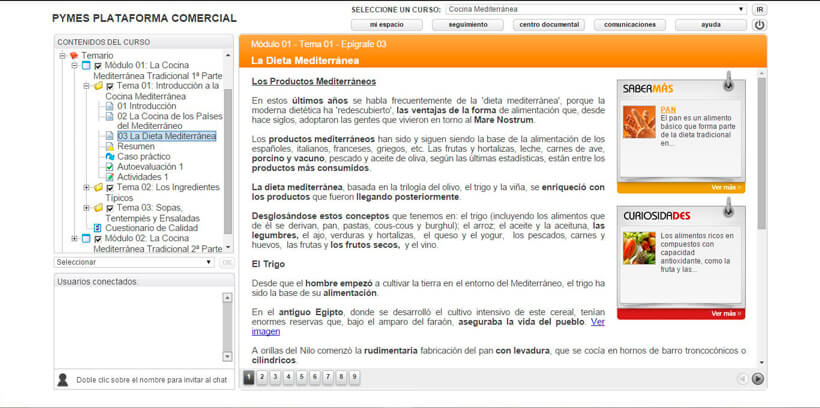Go to next page with play arrow
Screen dimensions: 820x408
[757, 379]
